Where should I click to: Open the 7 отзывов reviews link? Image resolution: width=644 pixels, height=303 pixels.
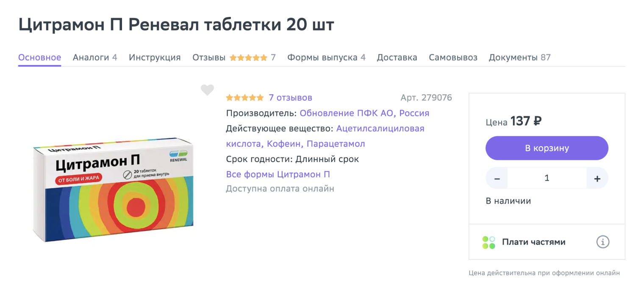pos(290,98)
